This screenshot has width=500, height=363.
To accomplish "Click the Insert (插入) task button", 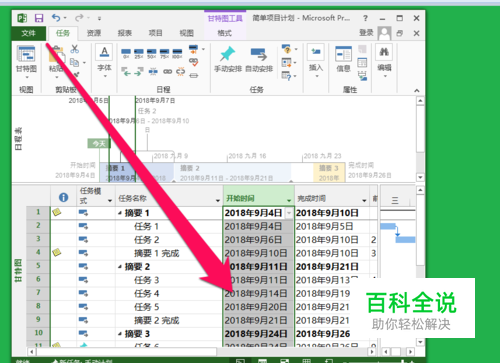I will pos(316,60).
